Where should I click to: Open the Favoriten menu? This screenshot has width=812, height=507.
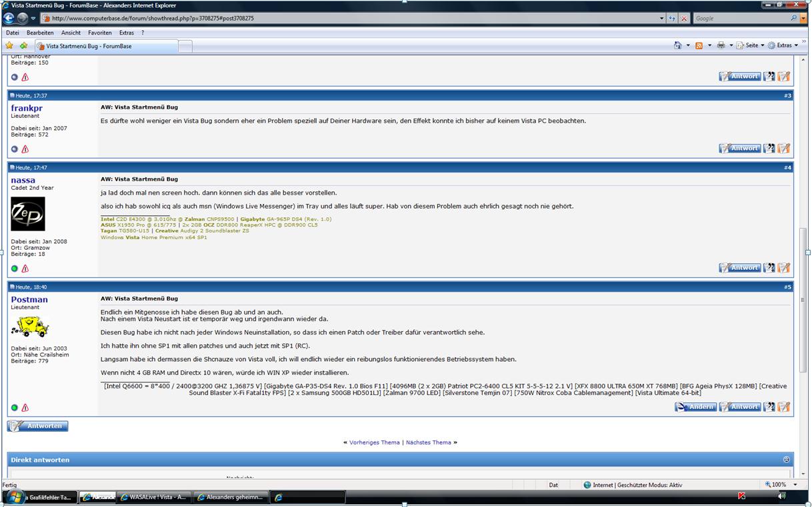100,33
